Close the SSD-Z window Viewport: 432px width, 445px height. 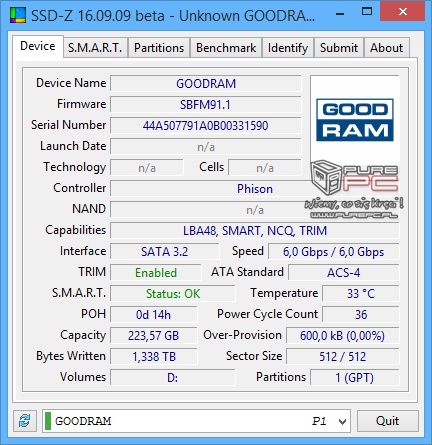(x=403, y=12)
